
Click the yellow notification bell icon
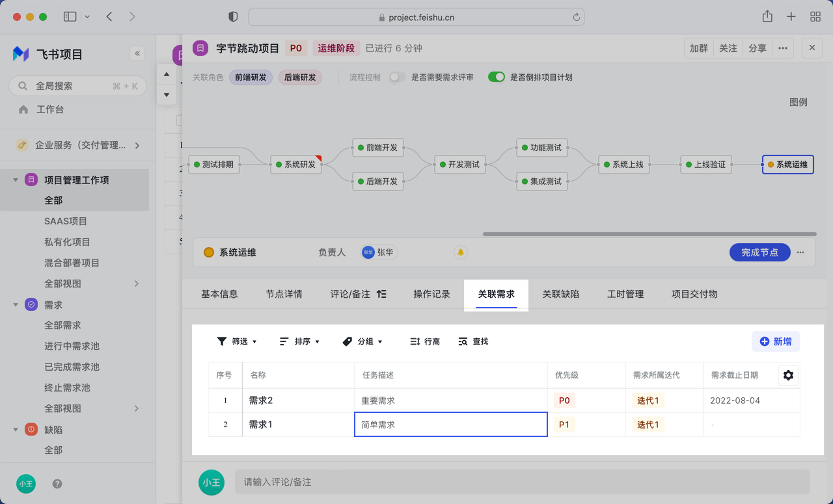pyautogui.click(x=461, y=252)
